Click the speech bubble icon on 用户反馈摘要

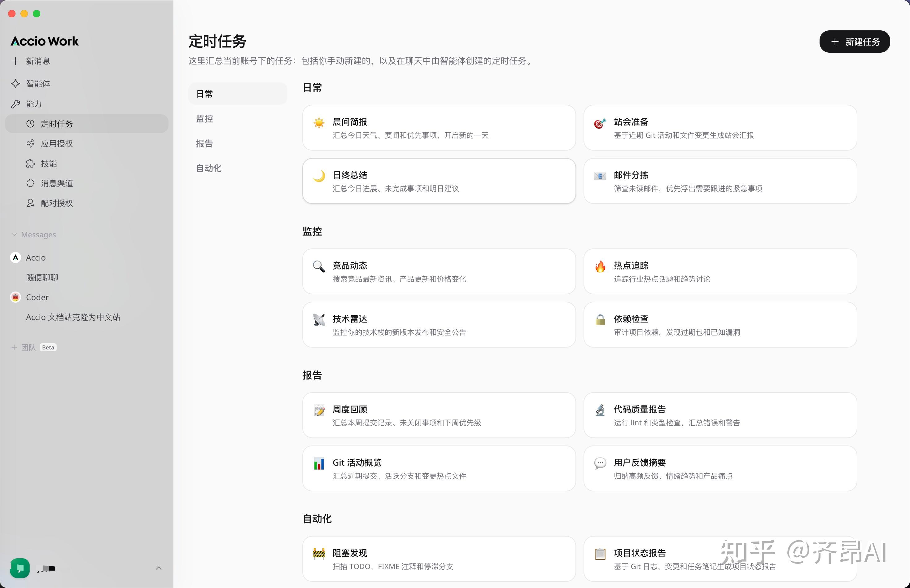(x=600, y=463)
